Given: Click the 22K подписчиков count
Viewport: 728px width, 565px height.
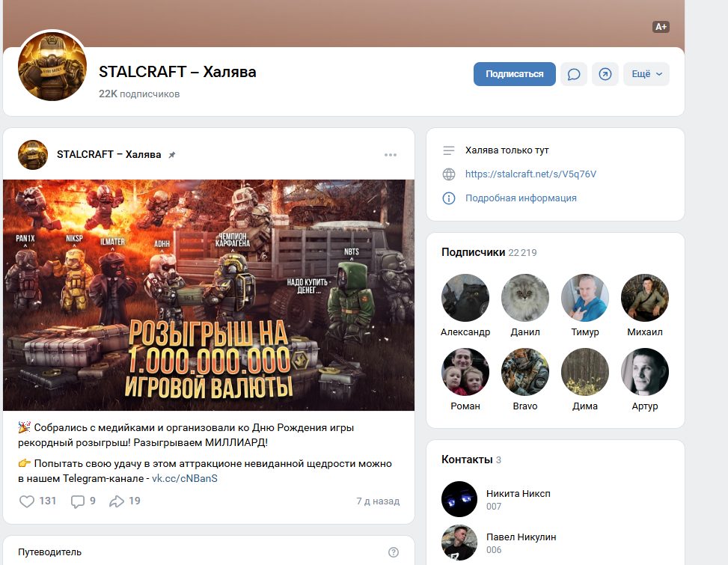Looking at the screenshot, I should [x=139, y=94].
